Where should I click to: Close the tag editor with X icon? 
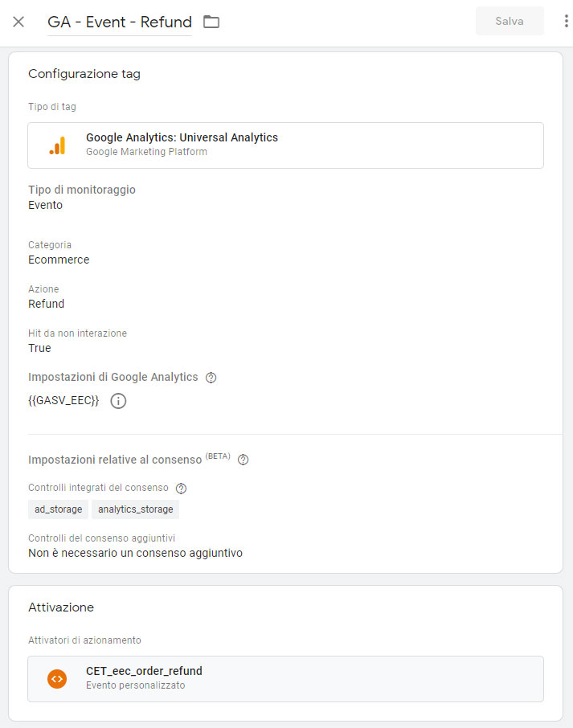[18, 22]
